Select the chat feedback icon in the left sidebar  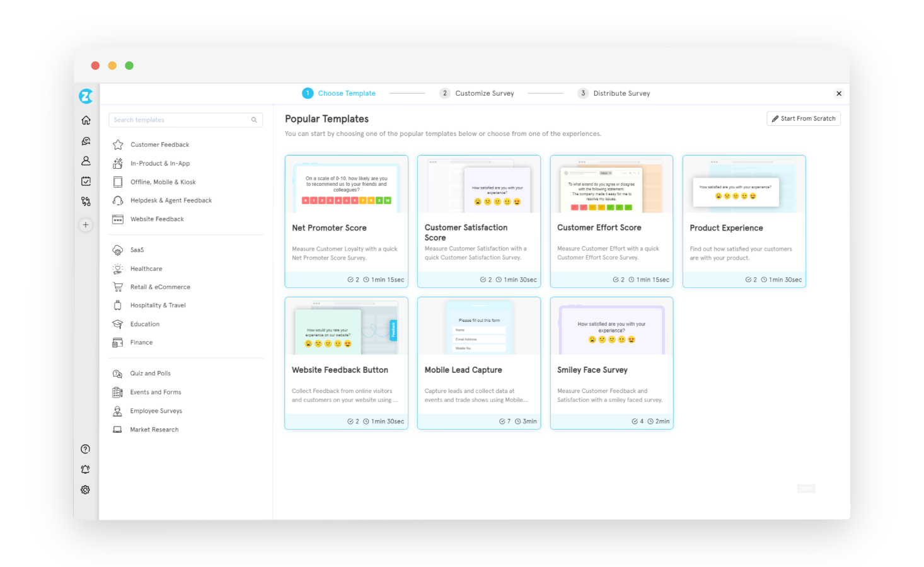pos(86,140)
